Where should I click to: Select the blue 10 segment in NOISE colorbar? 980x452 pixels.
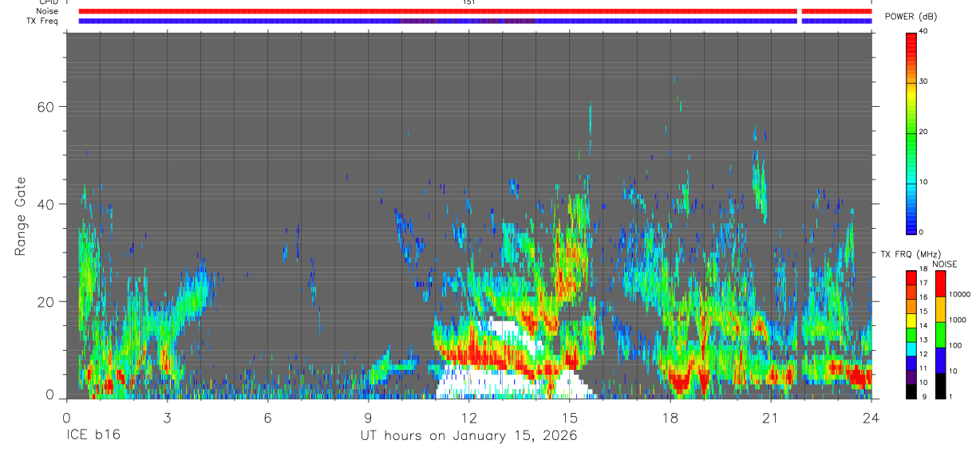click(940, 360)
